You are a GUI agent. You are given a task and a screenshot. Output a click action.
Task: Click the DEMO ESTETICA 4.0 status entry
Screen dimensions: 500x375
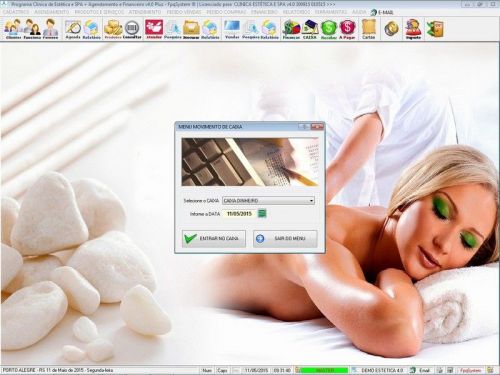coord(382,370)
